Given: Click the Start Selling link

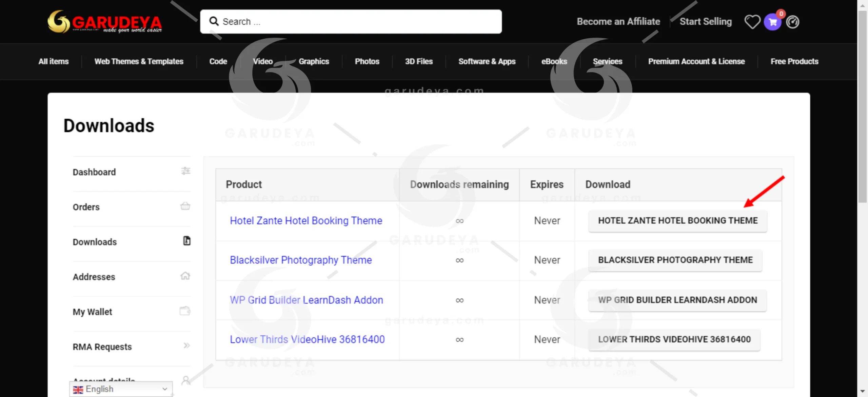Looking at the screenshot, I should pos(706,21).
